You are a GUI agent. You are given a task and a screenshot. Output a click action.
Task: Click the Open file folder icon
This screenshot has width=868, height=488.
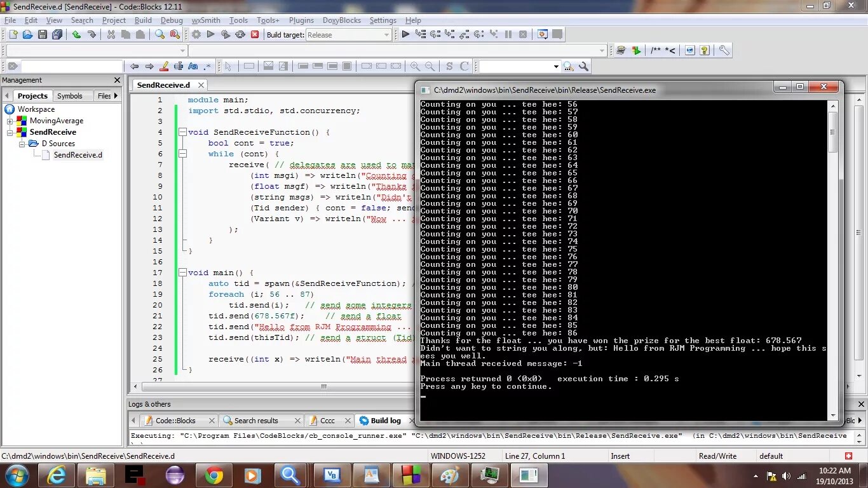(x=27, y=34)
